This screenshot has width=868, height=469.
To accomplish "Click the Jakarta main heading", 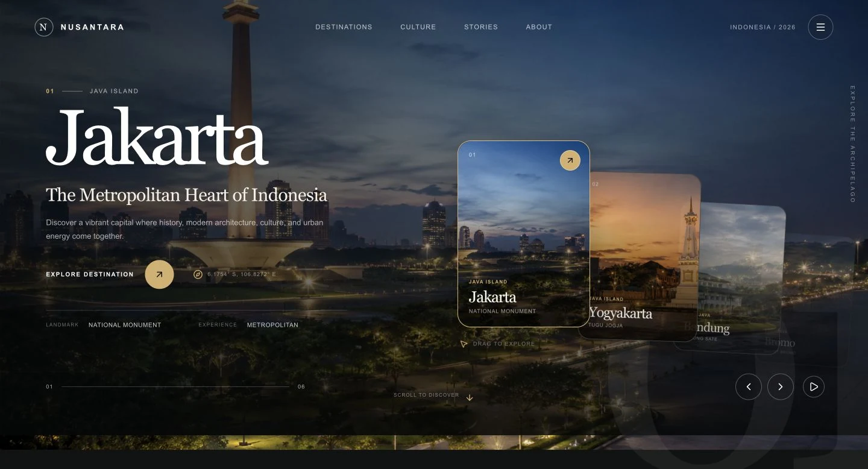I will 157,136.
